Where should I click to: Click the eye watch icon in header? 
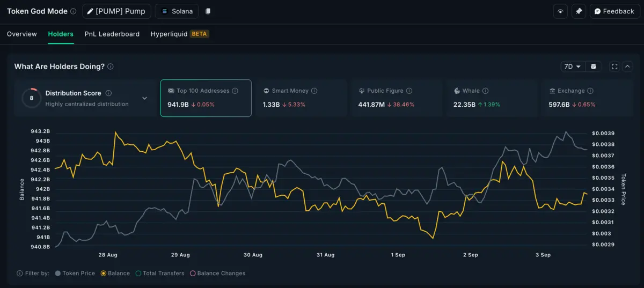tap(560, 11)
